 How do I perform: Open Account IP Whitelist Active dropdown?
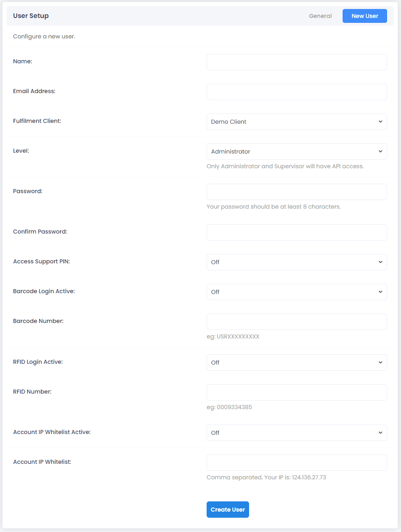coord(297,433)
